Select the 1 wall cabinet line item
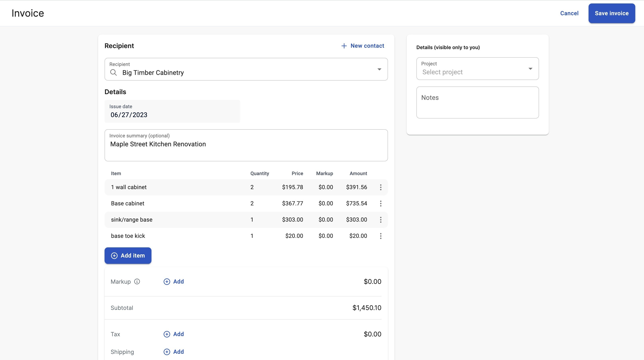Image resolution: width=644 pixels, height=360 pixels. pyautogui.click(x=129, y=187)
